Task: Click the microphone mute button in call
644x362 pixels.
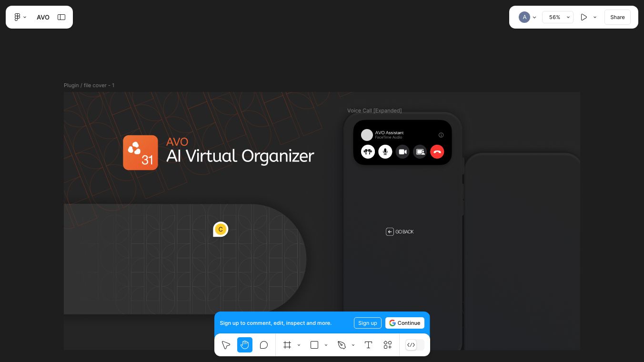Action: point(385,152)
